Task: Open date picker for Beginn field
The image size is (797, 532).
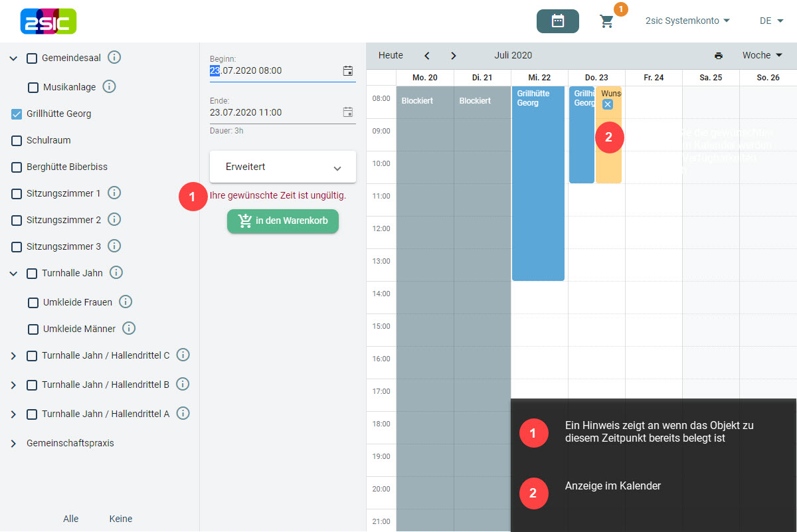Action: (x=347, y=70)
